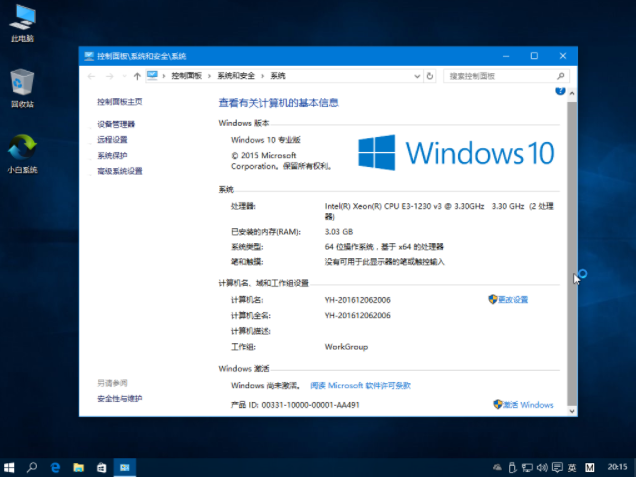Screen dimensions: 636x478
Task: Maximize the System window
Action: tap(534, 56)
